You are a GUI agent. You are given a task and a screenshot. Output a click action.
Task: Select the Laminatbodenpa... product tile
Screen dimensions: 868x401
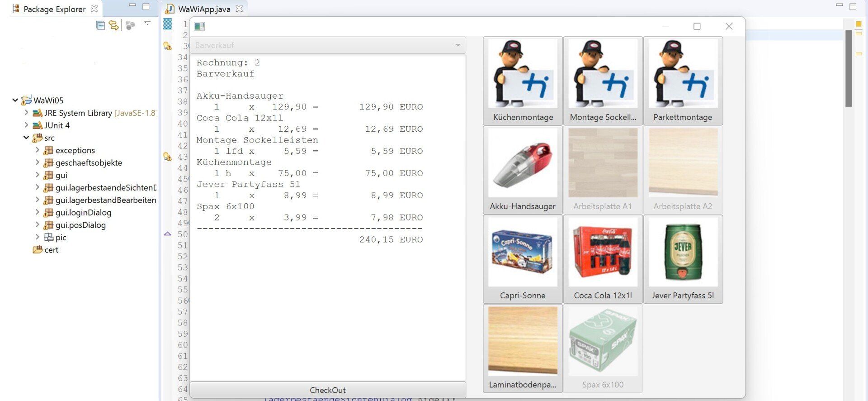523,348
